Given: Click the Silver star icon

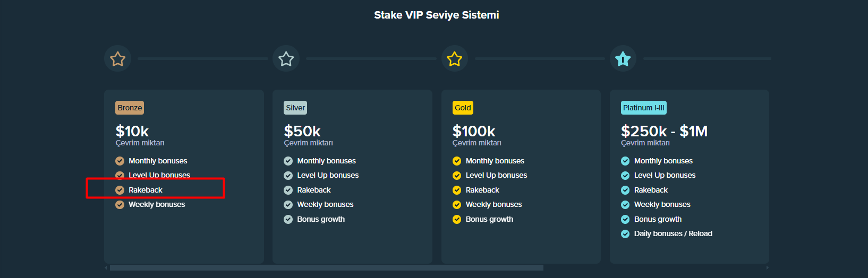Looking at the screenshot, I should (x=286, y=58).
